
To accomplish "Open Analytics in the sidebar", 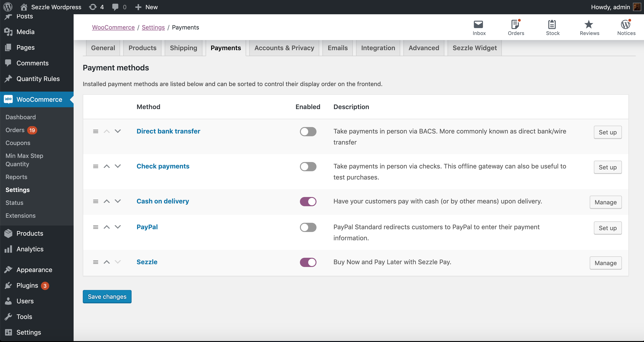I will click(37, 249).
